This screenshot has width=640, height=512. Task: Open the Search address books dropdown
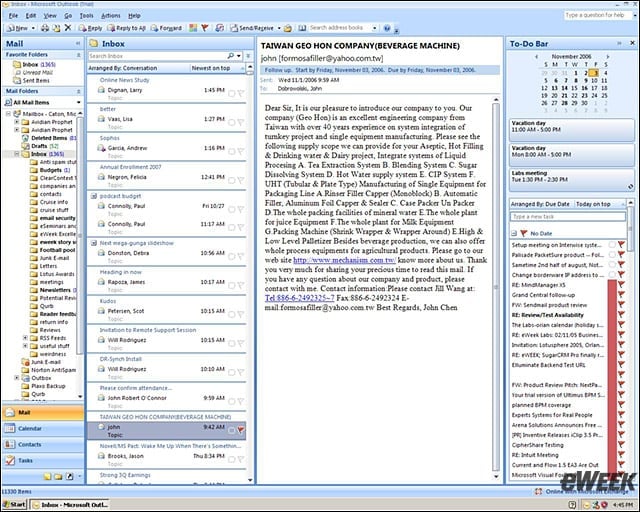[375, 28]
